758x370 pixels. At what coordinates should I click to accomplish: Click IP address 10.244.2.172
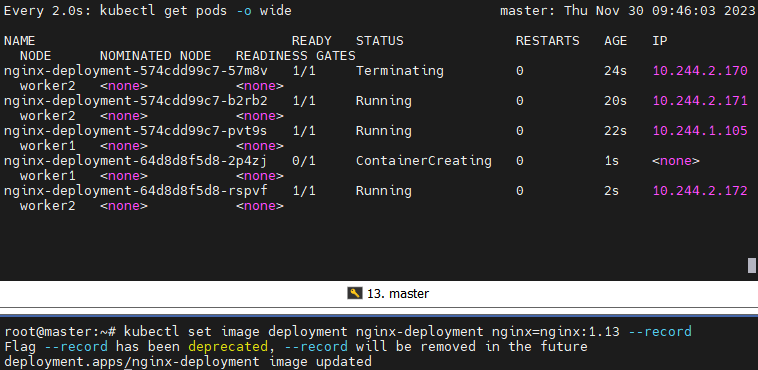click(700, 191)
